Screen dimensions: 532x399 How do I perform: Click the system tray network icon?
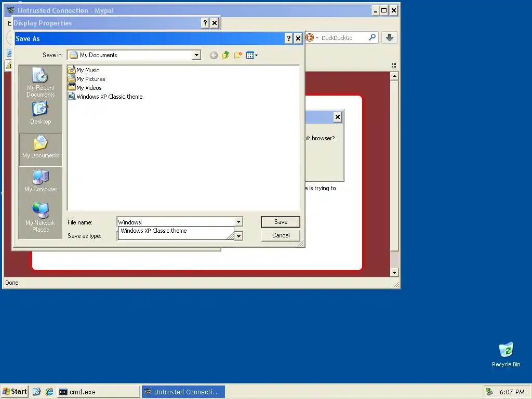coord(489,392)
